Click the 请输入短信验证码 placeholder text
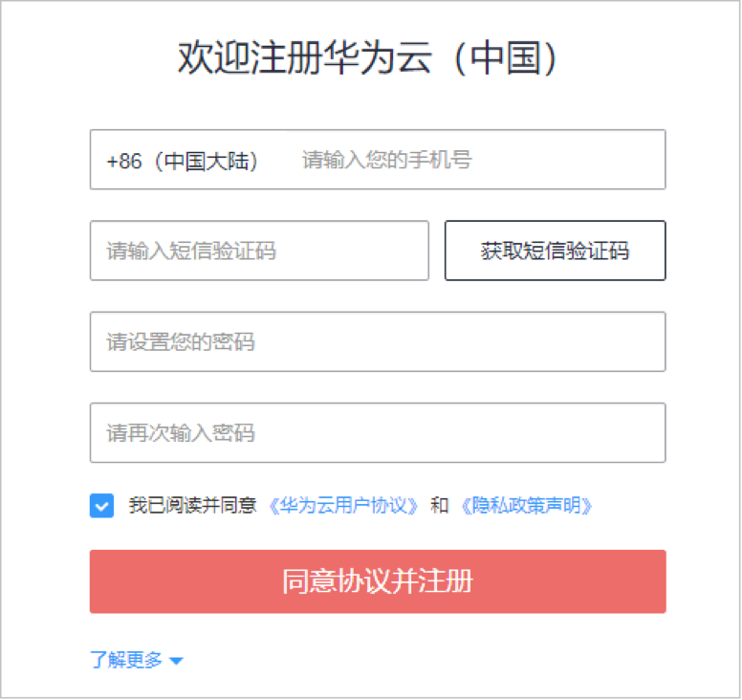Viewport: 742px width, 700px height. (191, 252)
